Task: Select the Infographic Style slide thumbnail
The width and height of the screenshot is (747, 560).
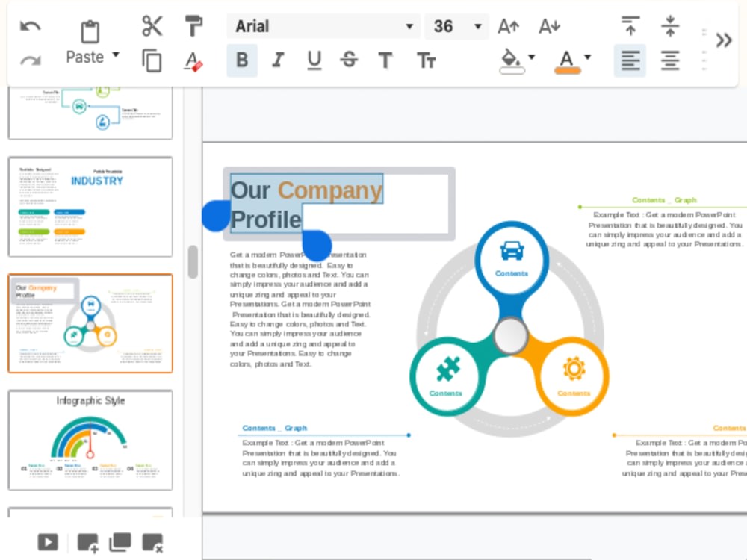Action: (90, 441)
